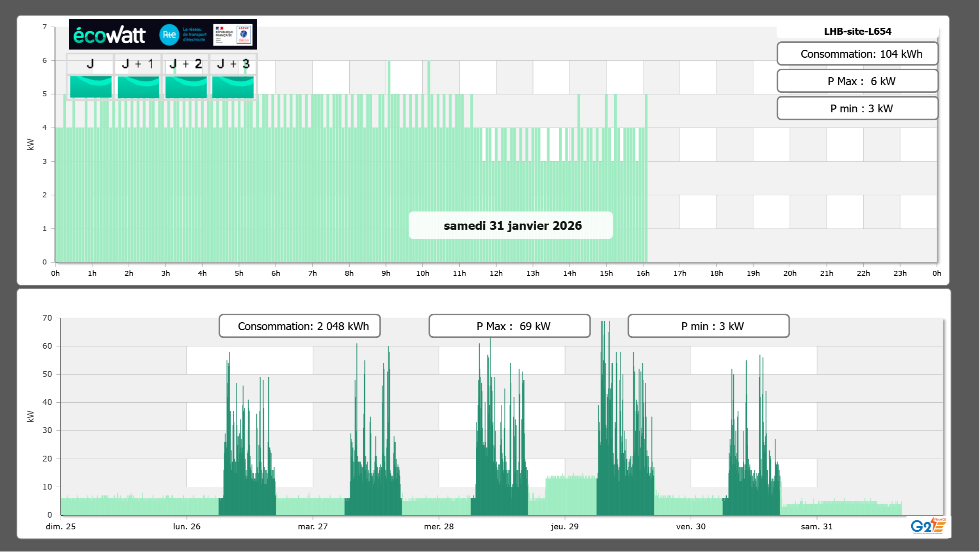Click the P Max : 6 kW box
This screenshot has height=552, width=980.
(857, 81)
